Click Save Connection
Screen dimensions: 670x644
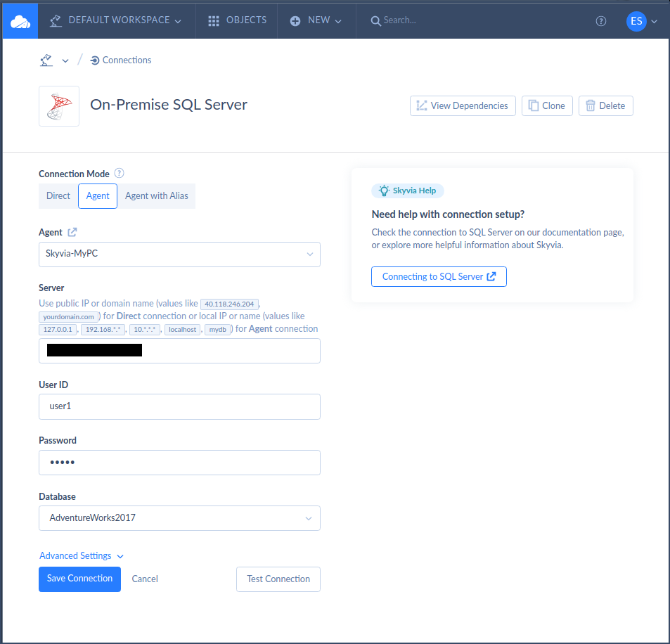tap(80, 579)
